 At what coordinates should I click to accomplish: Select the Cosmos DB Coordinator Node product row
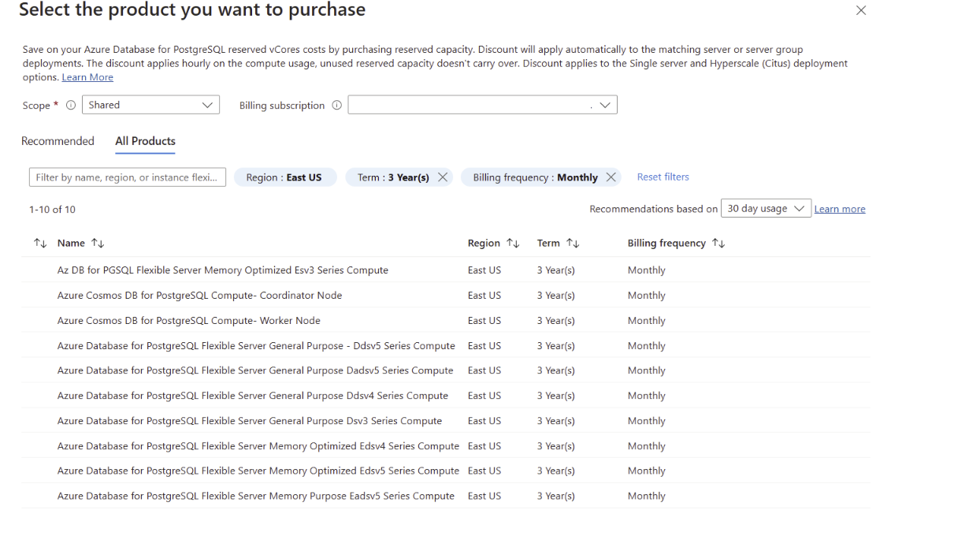[x=199, y=295]
